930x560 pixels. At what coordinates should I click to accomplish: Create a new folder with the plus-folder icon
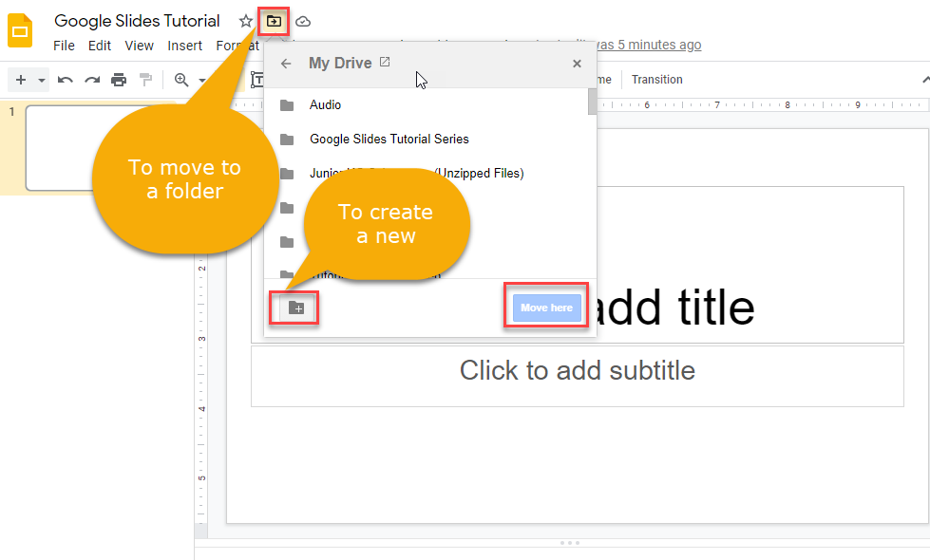pos(296,308)
